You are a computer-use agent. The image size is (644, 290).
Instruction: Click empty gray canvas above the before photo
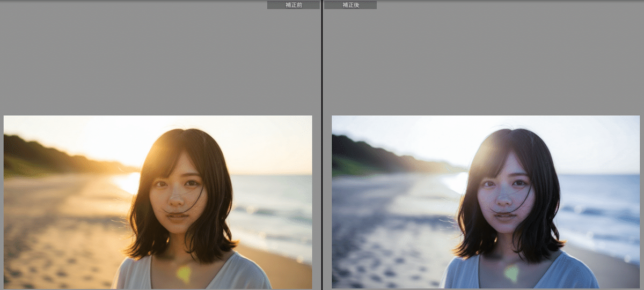click(156, 59)
